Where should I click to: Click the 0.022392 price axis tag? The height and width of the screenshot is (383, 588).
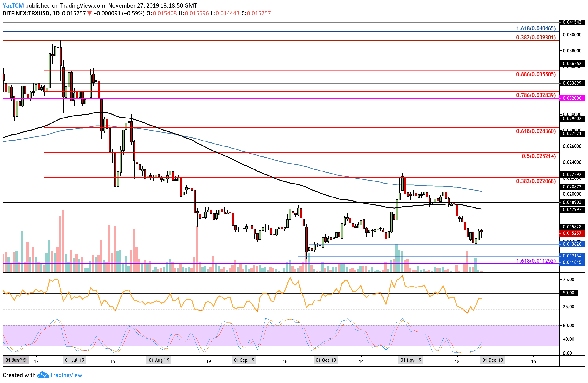[x=572, y=175]
